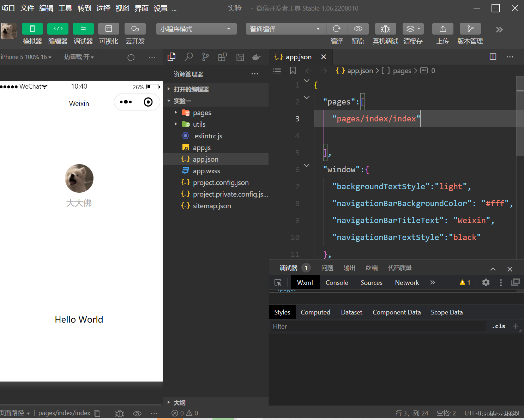Expand the utils folder
The width and height of the screenshot is (524, 420).
tap(216, 124)
